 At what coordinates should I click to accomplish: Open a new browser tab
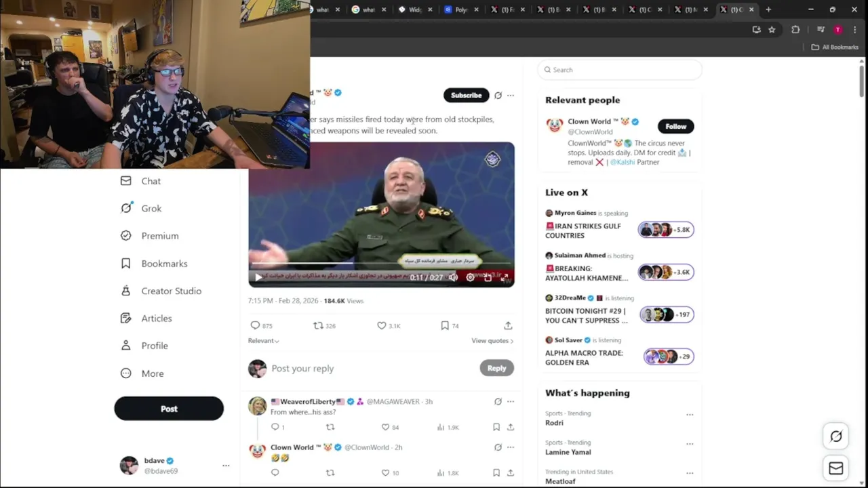pos(768,9)
